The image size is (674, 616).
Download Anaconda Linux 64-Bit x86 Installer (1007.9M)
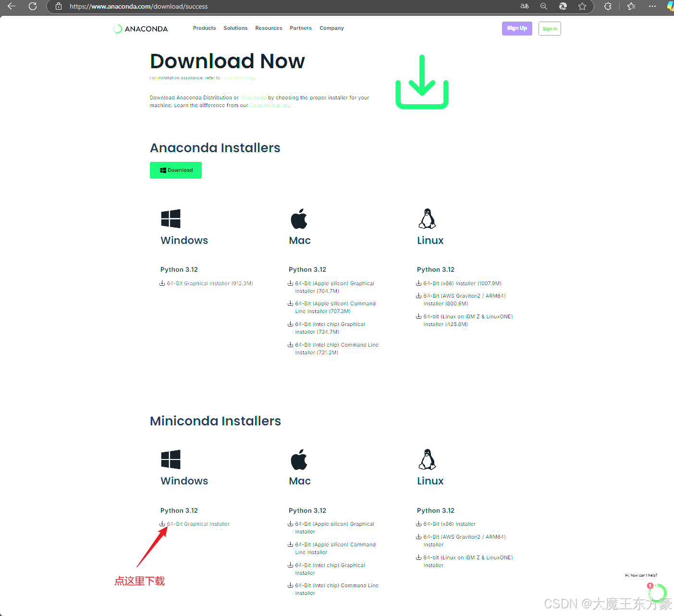pyautogui.click(x=462, y=283)
